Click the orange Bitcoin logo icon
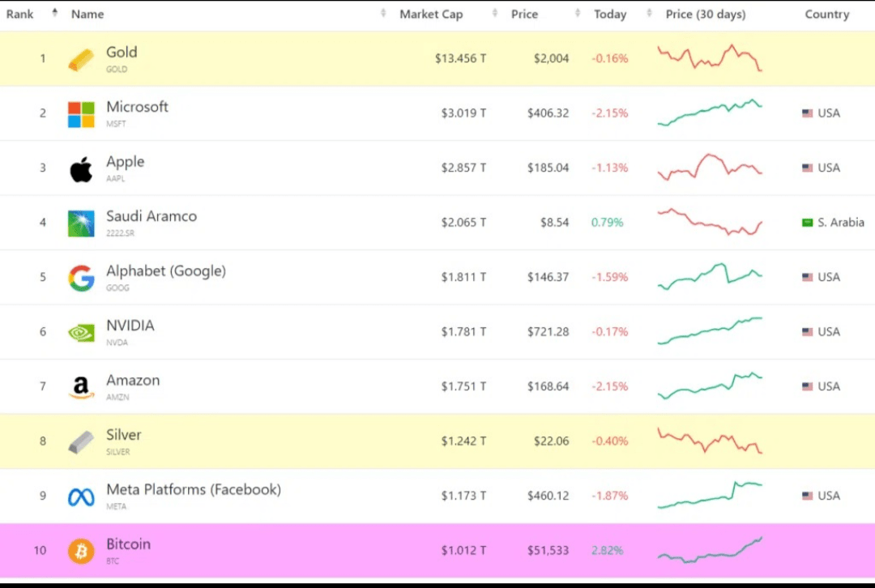 click(81, 552)
